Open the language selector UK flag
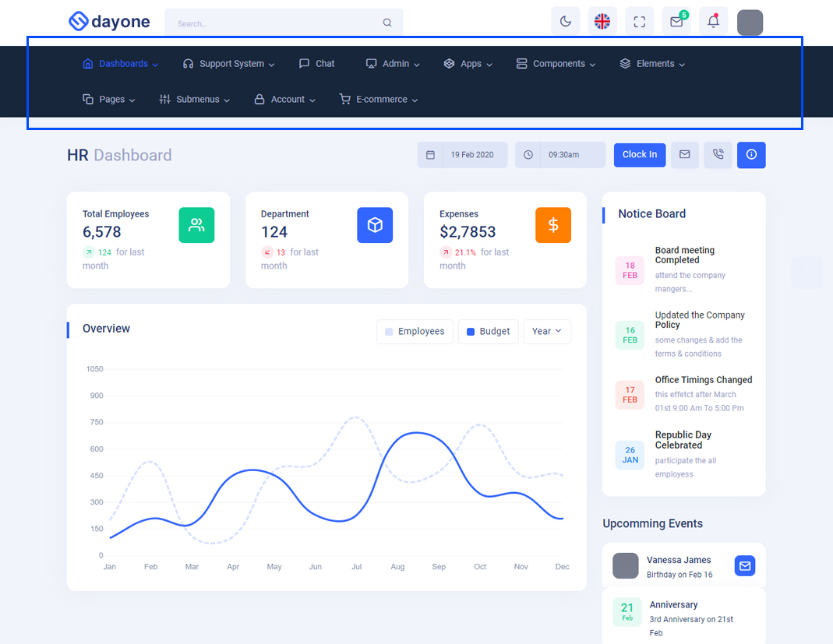Viewport: 833px width, 644px height. pyautogui.click(x=602, y=22)
